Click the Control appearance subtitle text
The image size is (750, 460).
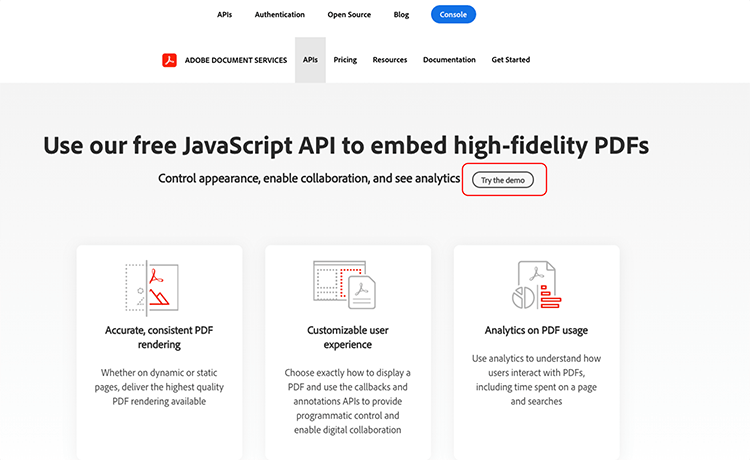309,178
